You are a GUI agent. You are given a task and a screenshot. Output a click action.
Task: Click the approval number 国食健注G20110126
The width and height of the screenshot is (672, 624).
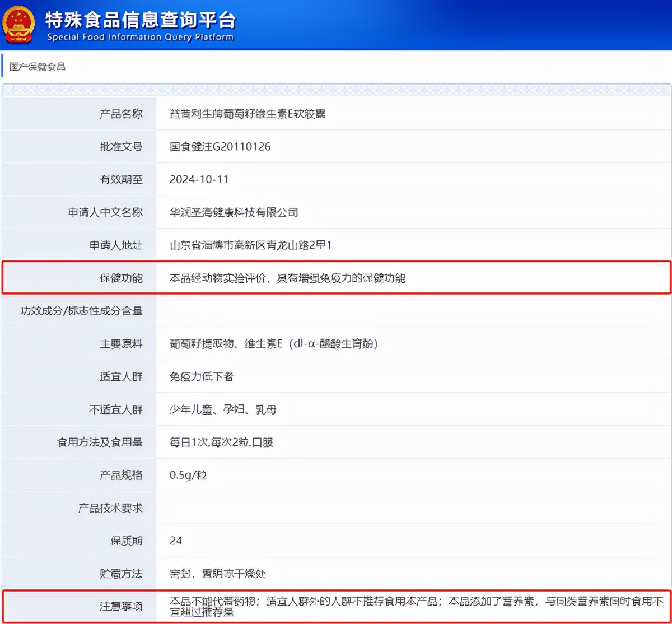[x=220, y=147]
